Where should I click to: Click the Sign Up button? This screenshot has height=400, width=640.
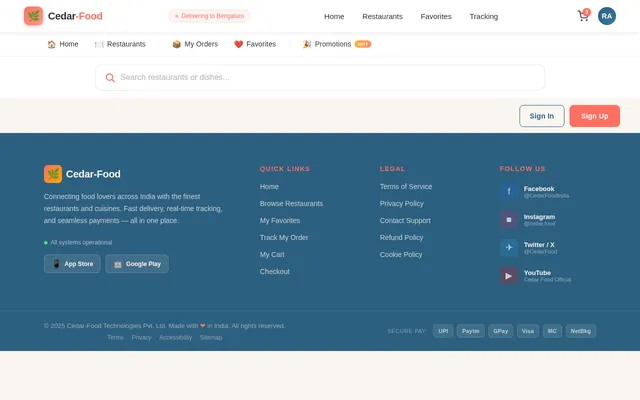point(595,116)
